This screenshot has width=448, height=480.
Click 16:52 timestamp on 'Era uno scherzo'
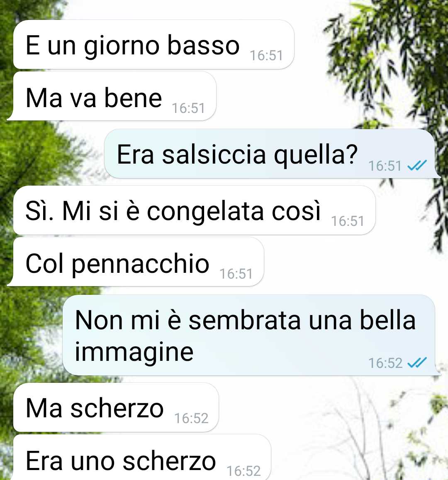[x=244, y=471]
